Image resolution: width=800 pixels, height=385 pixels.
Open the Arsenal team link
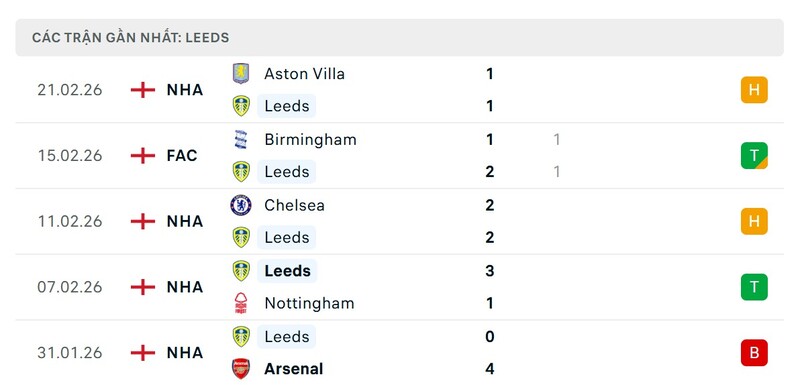(293, 369)
